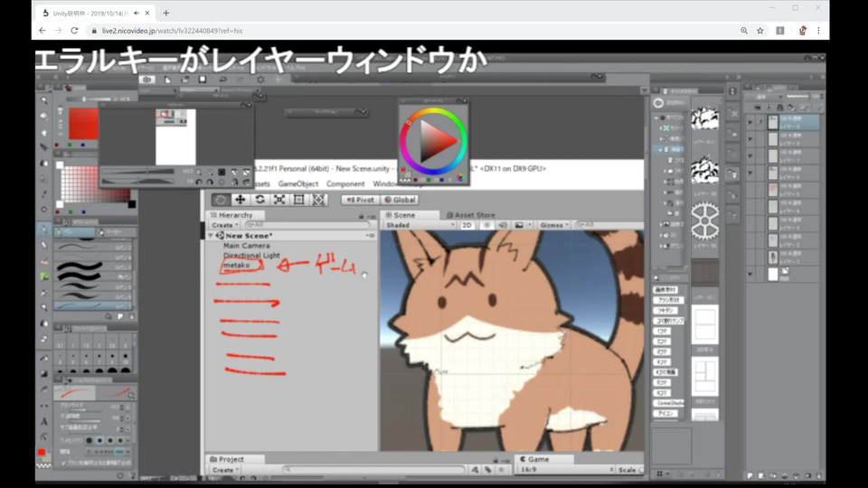Hide the top layer via eye icon
The width and height of the screenshot is (868, 488).
point(750,122)
